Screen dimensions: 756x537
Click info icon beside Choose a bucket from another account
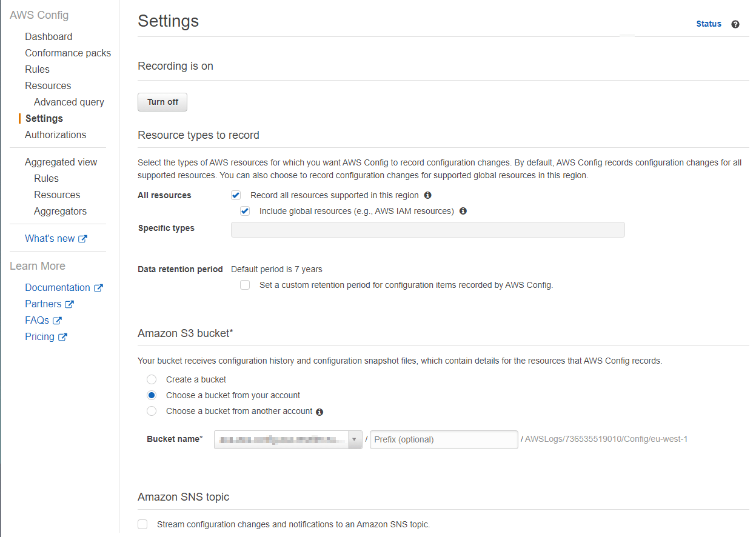pyautogui.click(x=319, y=412)
